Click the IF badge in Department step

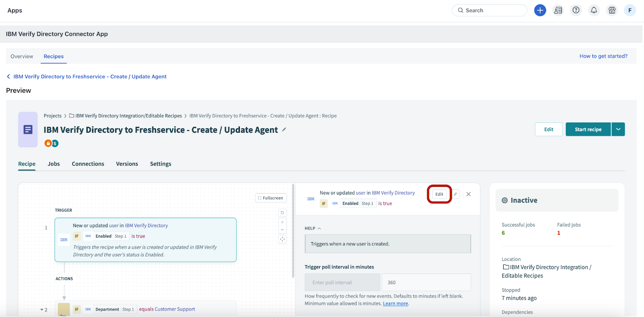pos(76,309)
